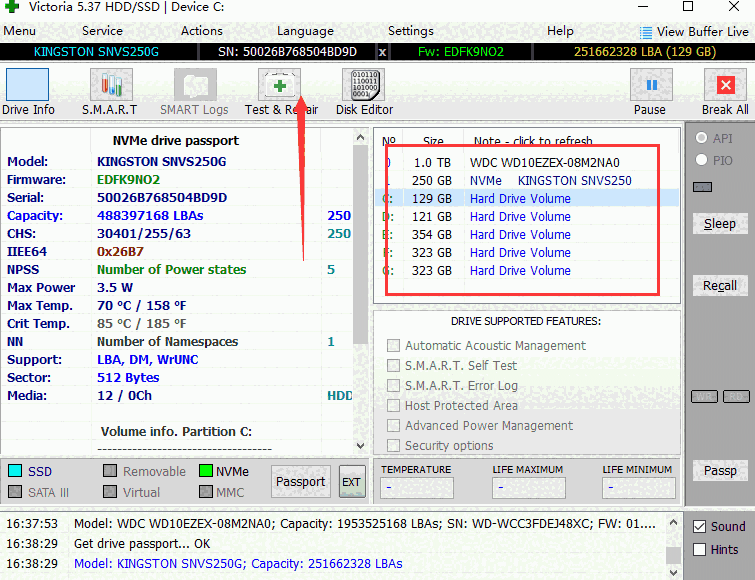
Task: Select the D: 121 GB volume row
Action: 527,217
